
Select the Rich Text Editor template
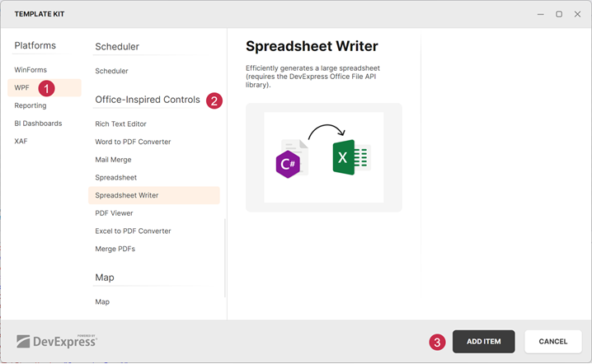tap(120, 124)
